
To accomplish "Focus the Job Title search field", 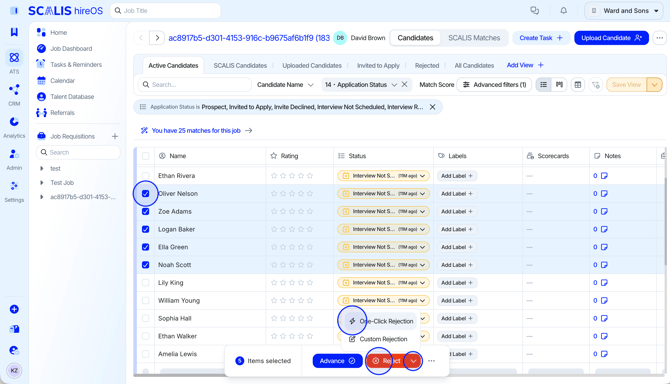I will pyautogui.click(x=165, y=11).
